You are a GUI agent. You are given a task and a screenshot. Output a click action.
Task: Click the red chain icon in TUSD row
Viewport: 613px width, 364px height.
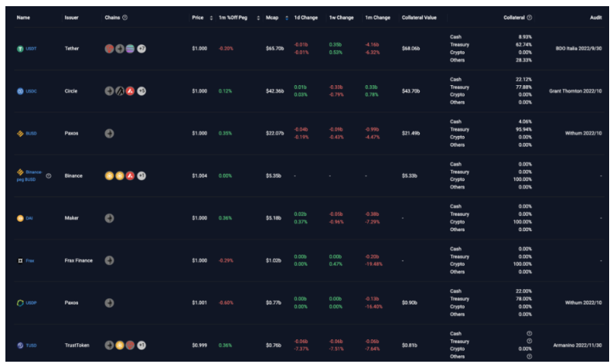(130, 345)
